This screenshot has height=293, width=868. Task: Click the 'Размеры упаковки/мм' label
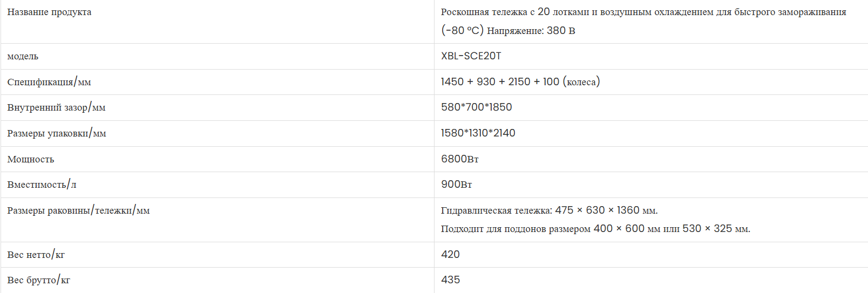pos(57,133)
